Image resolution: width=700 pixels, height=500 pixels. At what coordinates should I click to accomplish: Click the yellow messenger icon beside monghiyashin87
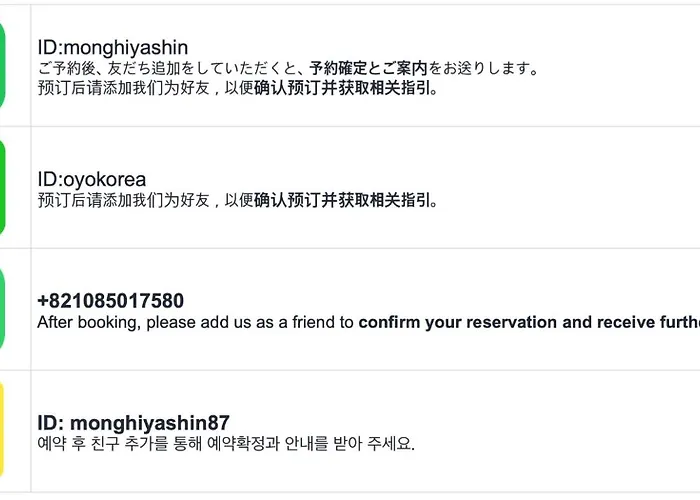click(x=2, y=430)
